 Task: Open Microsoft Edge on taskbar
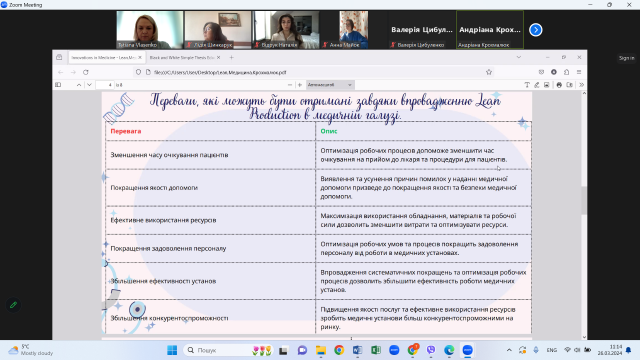(x=449, y=350)
